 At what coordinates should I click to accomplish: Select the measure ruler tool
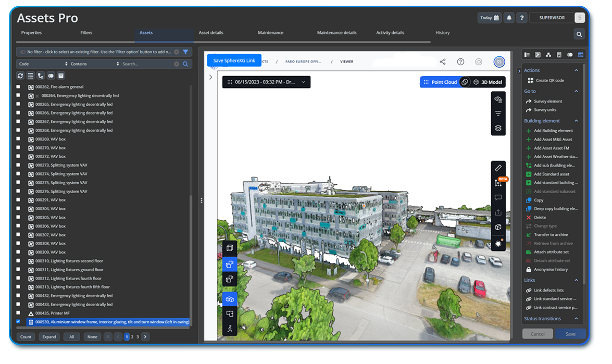pos(498,168)
